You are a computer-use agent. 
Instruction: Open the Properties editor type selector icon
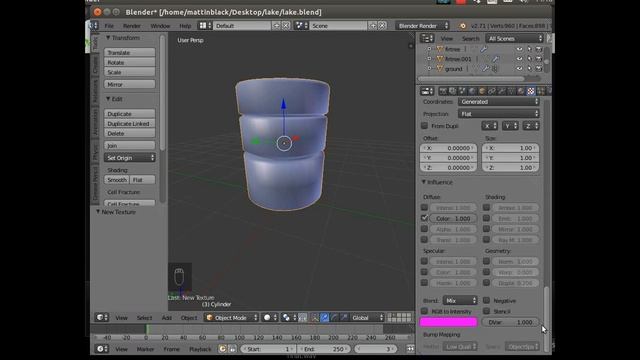tap(427, 91)
